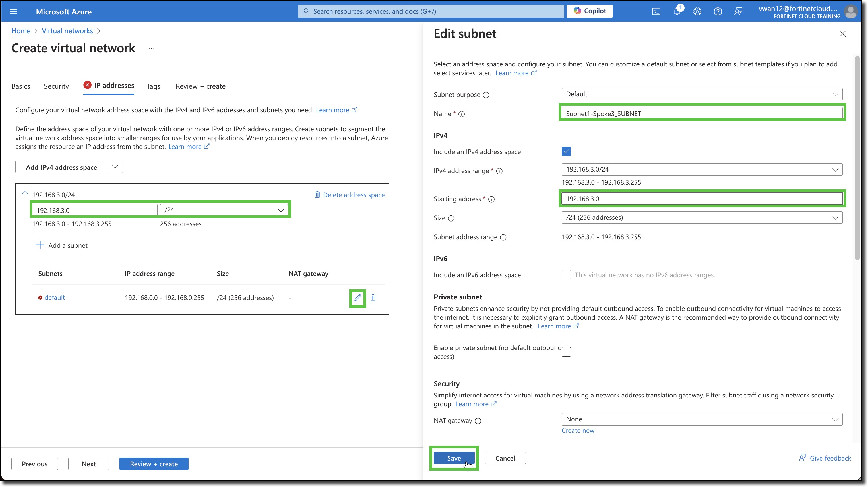Go to Home breadcrumb
Screen dimensions: 868x487
(x=21, y=31)
